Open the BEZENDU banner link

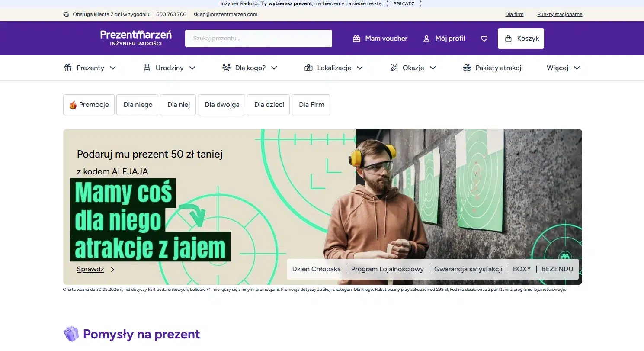pyautogui.click(x=557, y=269)
